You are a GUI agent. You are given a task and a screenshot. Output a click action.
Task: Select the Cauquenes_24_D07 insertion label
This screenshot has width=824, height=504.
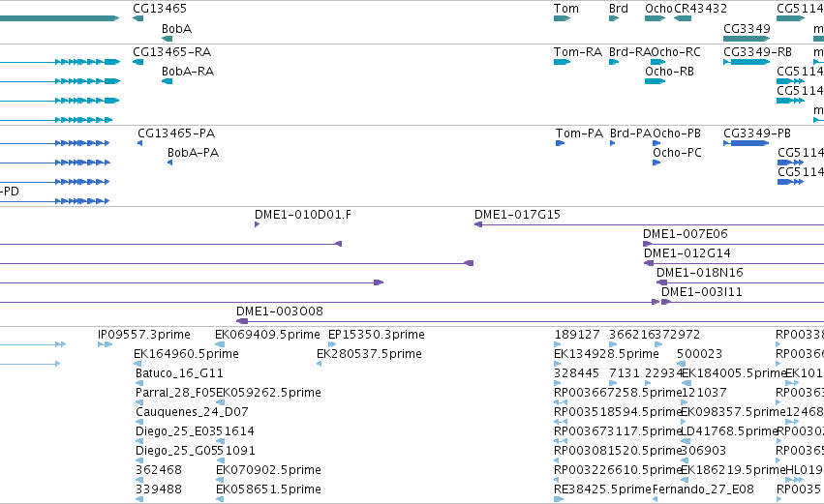192,413
